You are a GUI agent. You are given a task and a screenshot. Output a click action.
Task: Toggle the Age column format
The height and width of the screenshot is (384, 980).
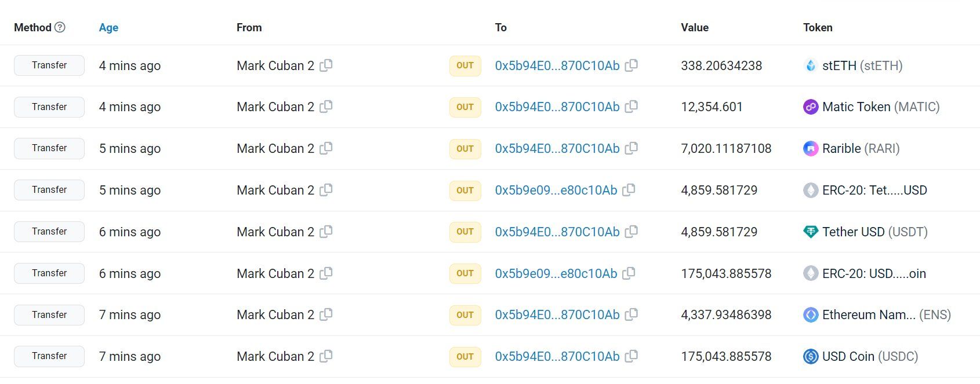click(108, 27)
